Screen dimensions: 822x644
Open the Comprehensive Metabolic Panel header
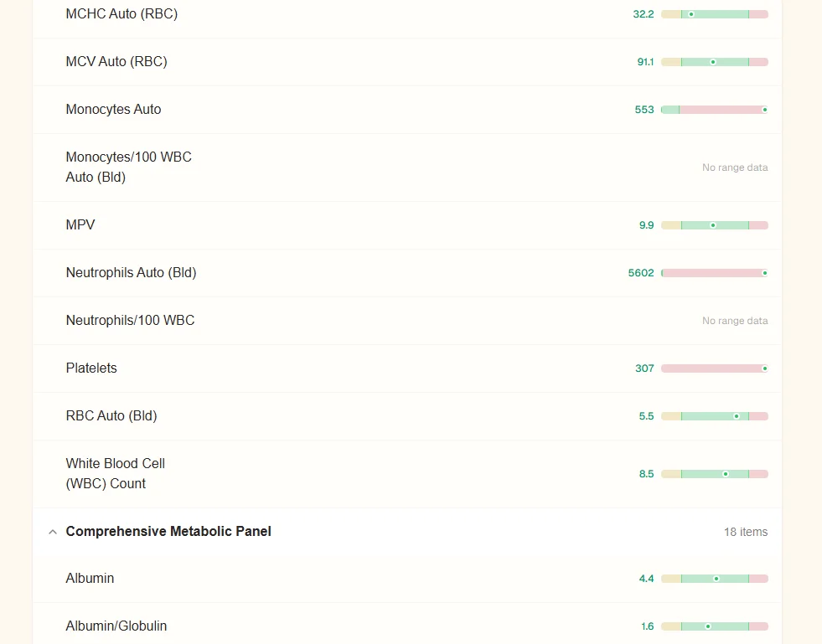(x=407, y=531)
